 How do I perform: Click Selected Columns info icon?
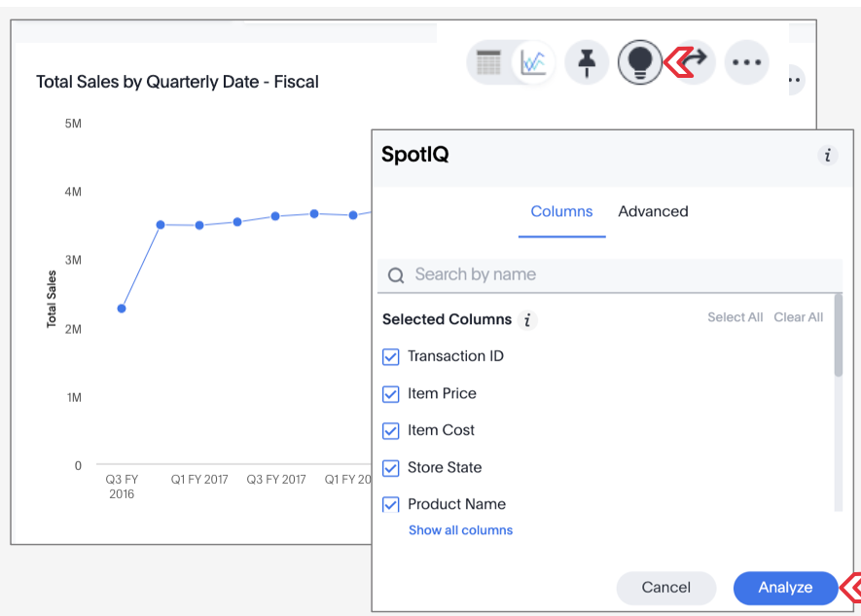click(527, 320)
